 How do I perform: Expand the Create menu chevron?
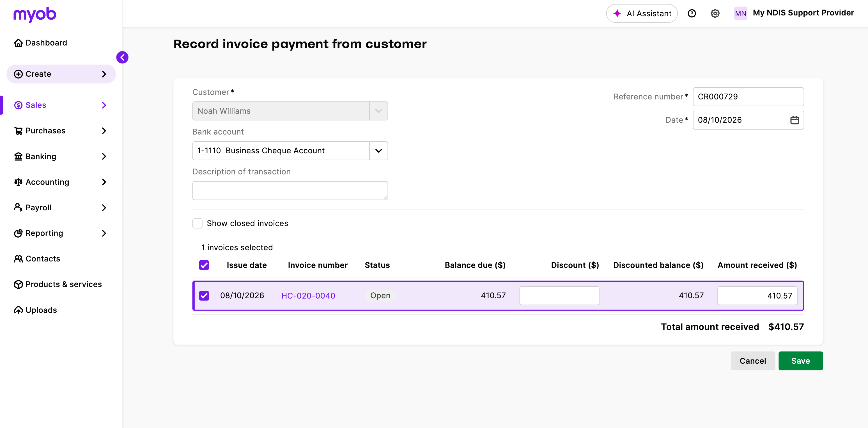104,74
